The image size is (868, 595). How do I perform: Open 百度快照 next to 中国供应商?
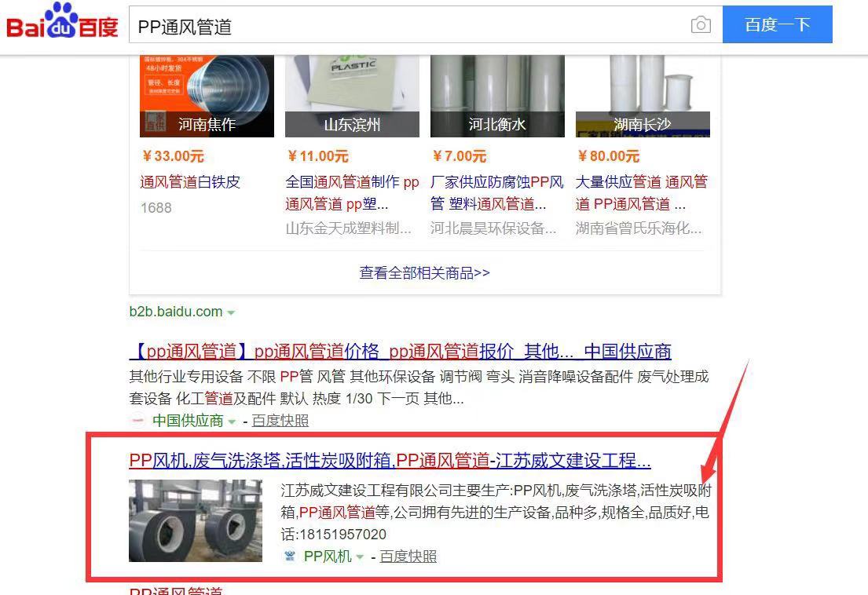[x=280, y=421]
